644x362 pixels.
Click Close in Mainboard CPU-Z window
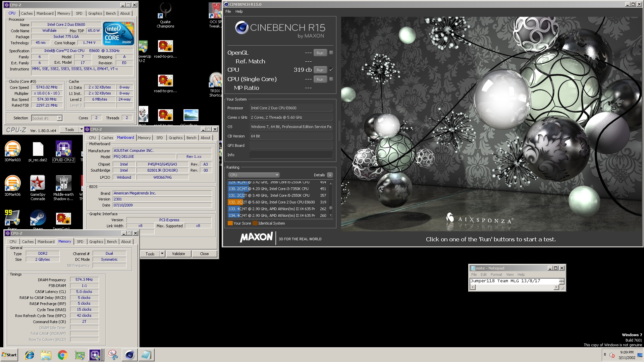(x=204, y=254)
